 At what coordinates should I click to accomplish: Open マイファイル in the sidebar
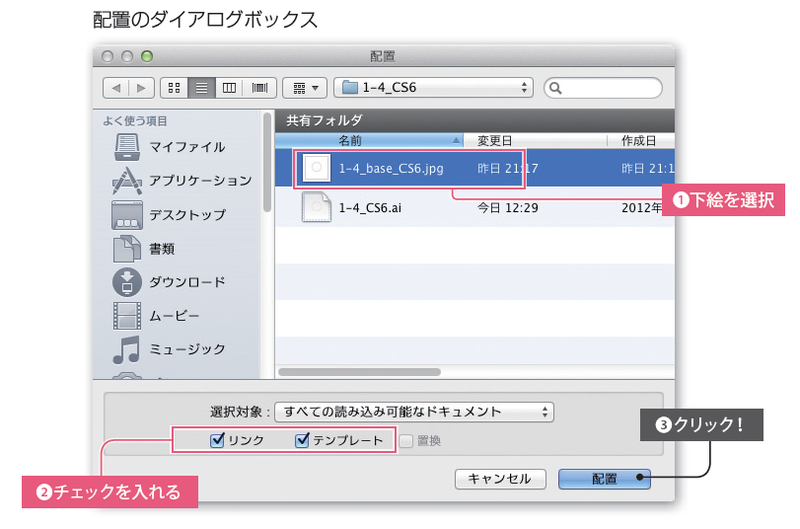[186, 147]
